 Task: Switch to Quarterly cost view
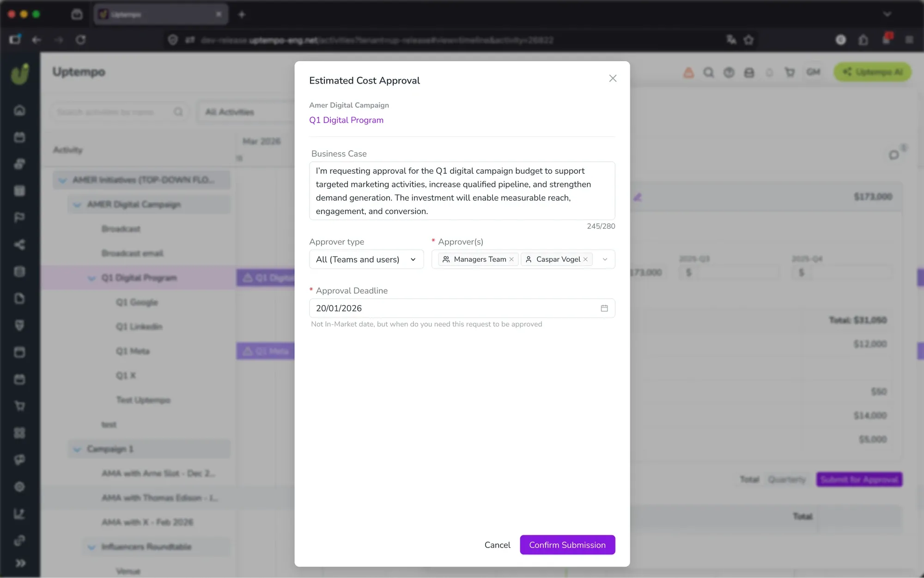point(787,480)
